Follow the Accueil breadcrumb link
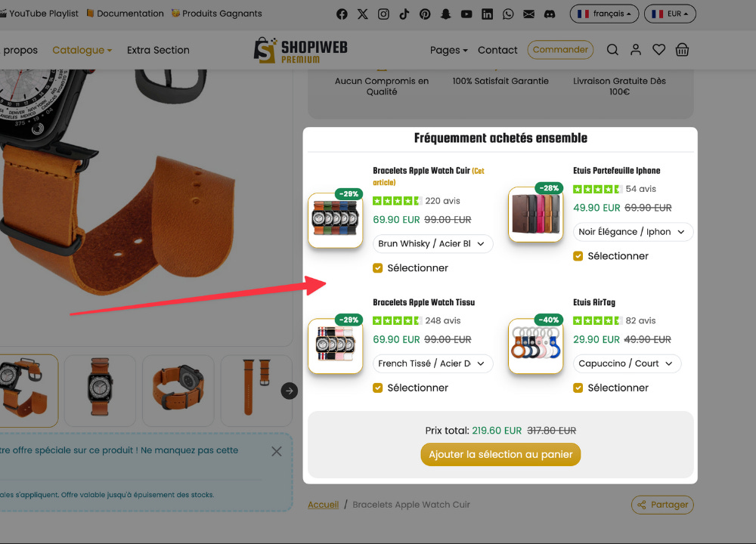 [x=323, y=505]
